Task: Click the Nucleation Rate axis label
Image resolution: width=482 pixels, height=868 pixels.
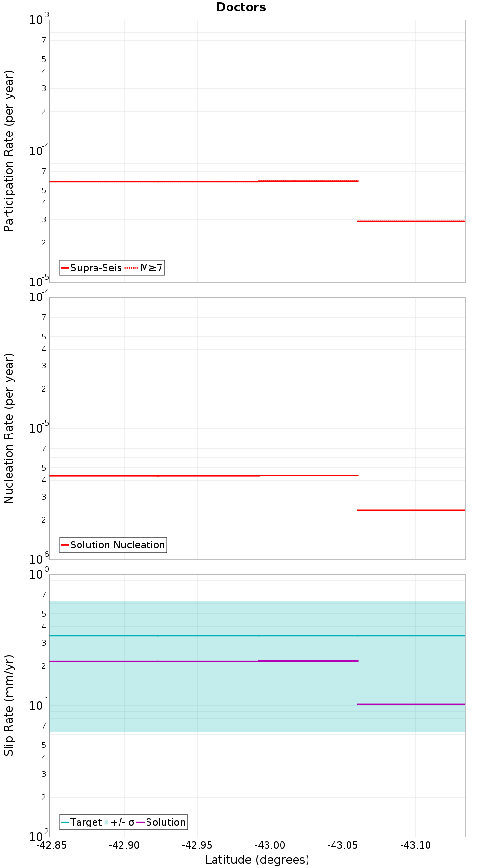Action: point(9,428)
